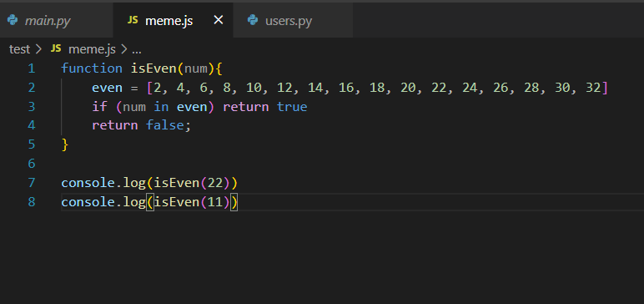The image size is (644, 304).
Task: Click 'console' on line 7
Action: (88, 183)
